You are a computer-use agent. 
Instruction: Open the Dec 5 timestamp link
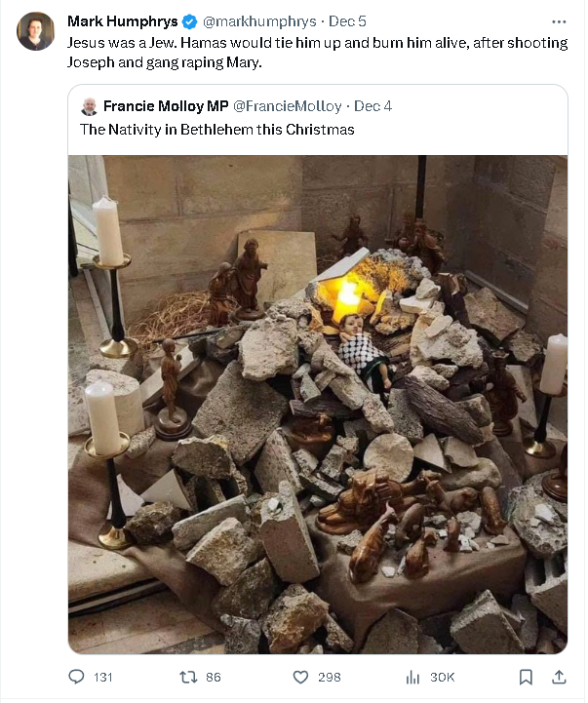tap(347, 20)
